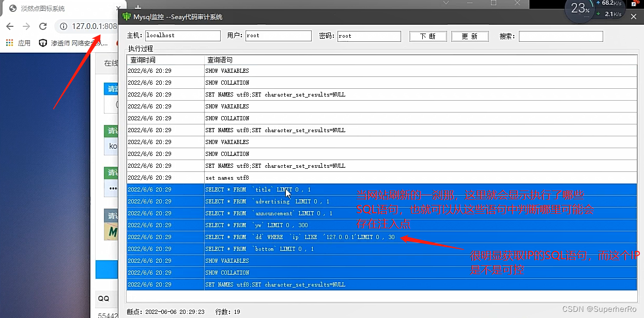Click the last highlighted SET NAMES utf8 row

pyautogui.click(x=382, y=284)
